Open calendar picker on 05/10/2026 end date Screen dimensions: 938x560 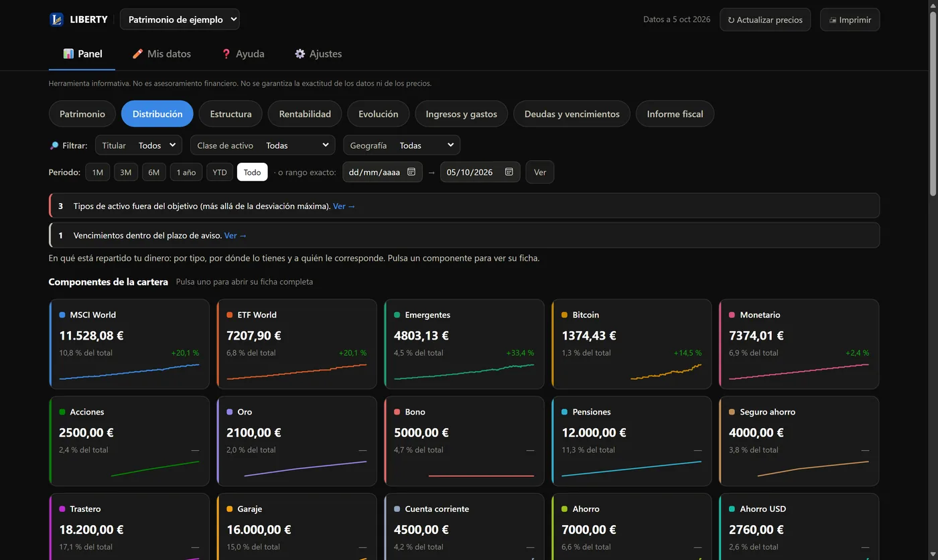click(509, 172)
